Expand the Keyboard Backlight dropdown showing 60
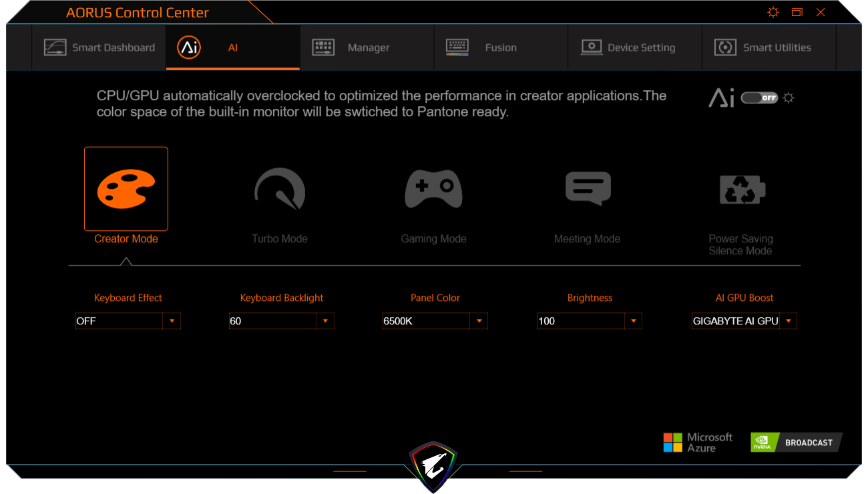 point(281,321)
